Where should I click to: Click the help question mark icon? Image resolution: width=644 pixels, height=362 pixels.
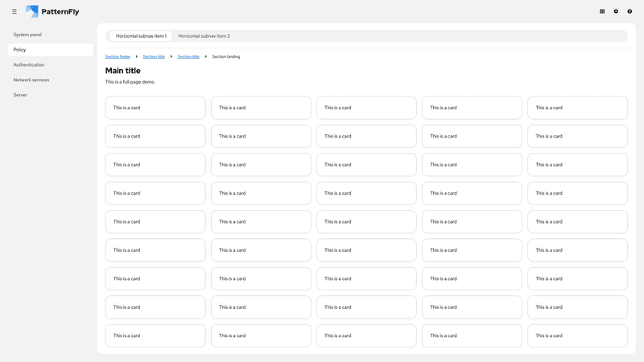(x=630, y=11)
